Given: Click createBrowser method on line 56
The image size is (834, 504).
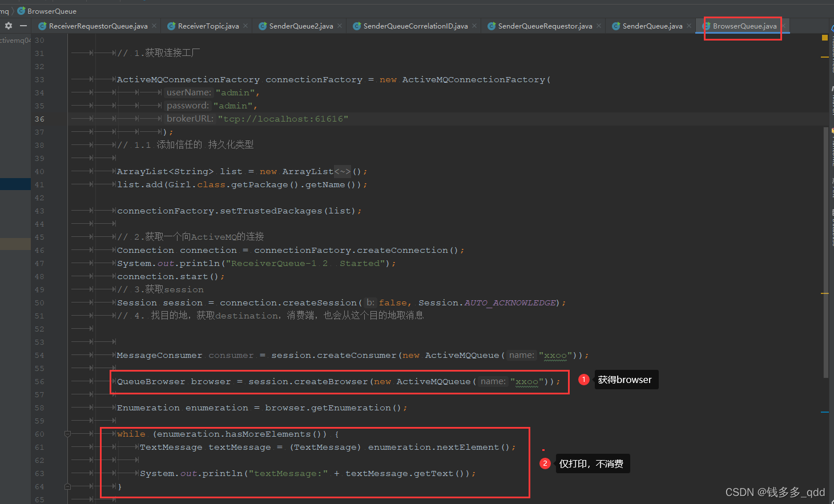Looking at the screenshot, I should tap(331, 382).
